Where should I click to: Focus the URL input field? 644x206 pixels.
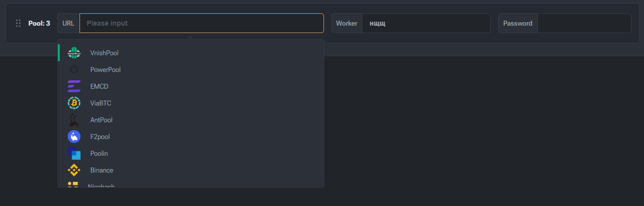click(201, 23)
